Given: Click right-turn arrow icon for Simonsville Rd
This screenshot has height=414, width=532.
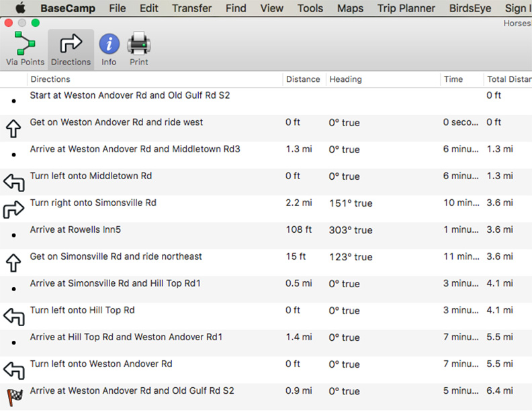Looking at the screenshot, I should 13,209.
